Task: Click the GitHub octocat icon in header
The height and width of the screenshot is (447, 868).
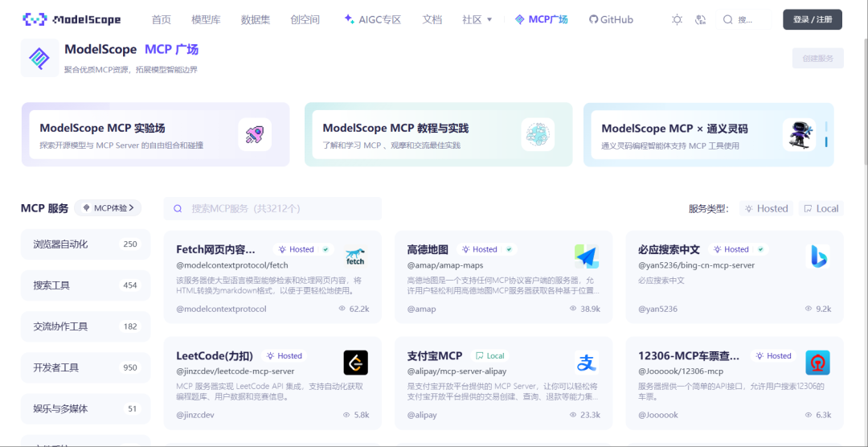Action: coord(593,20)
